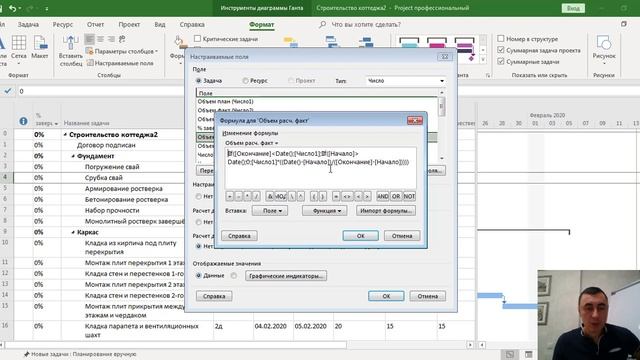Screen dimensions: 640x360
Task: Open the Отчет ribbon tab
Action: 96,24
